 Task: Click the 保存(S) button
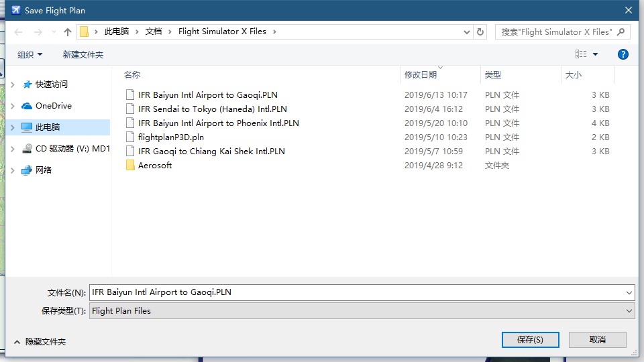coord(530,339)
